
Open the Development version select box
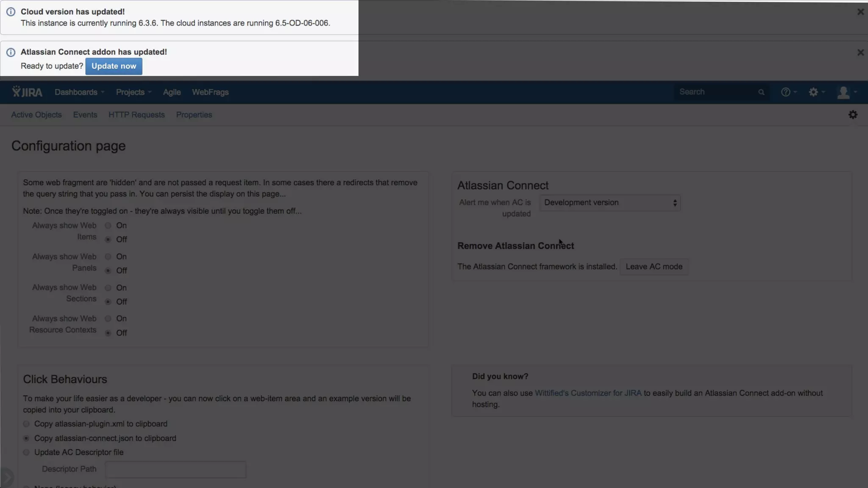click(x=610, y=203)
